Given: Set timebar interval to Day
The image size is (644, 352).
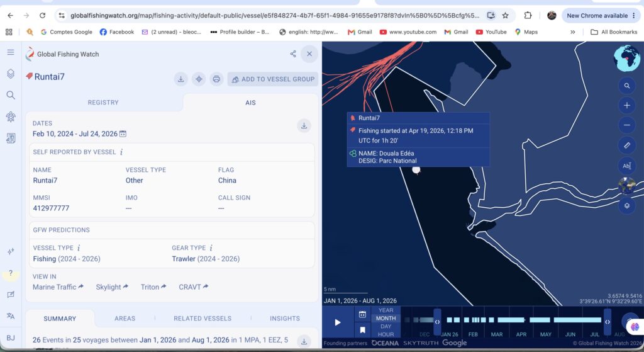Looking at the screenshot, I should [386, 326].
